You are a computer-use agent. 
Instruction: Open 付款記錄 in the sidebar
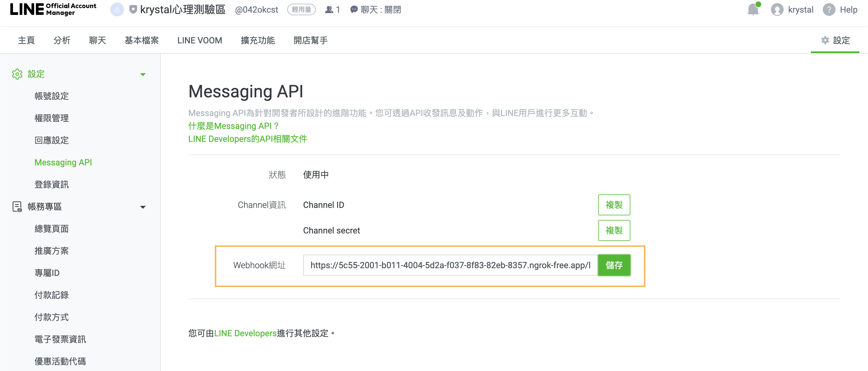[x=52, y=295]
